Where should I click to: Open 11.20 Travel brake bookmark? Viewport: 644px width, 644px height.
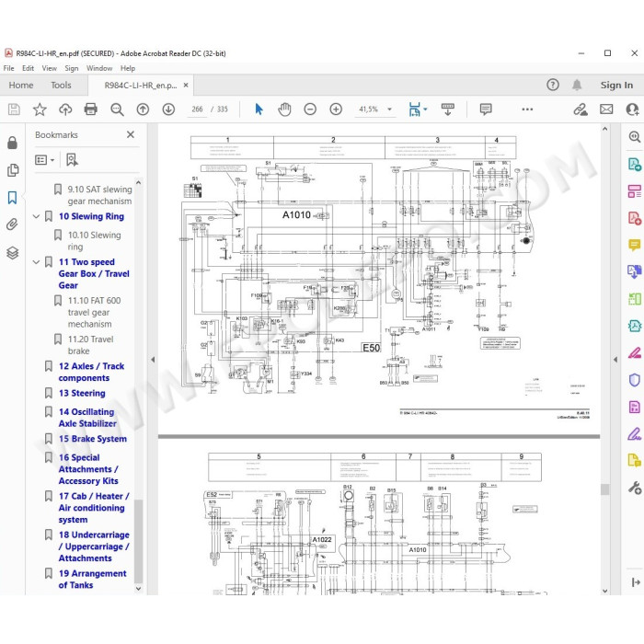[x=90, y=345]
